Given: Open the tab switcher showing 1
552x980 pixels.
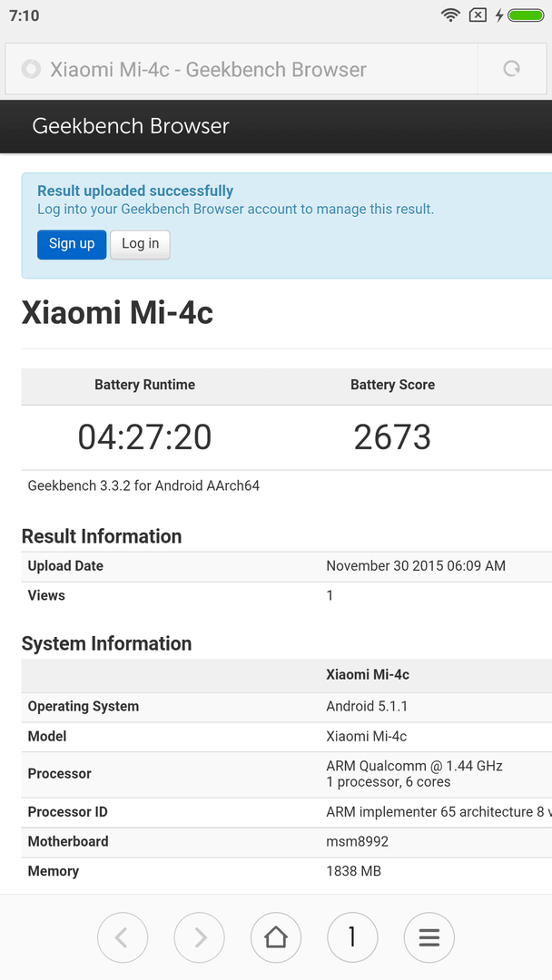Looking at the screenshot, I should tap(352, 937).
